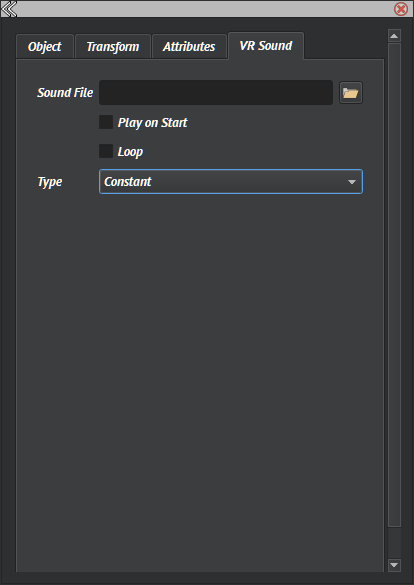Click the vertical scrollbar thumb
Viewport: 414px width, 585px height.
(394, 285)
